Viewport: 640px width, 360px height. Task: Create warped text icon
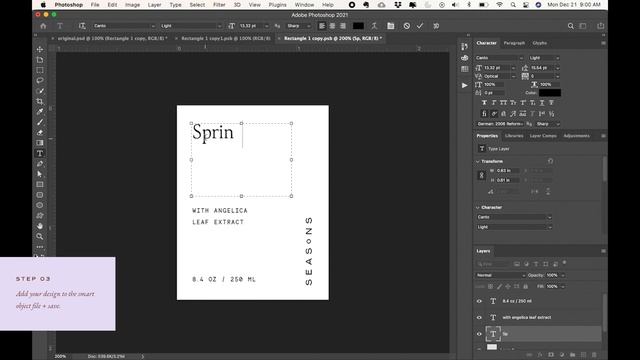(x=374, y=26)
